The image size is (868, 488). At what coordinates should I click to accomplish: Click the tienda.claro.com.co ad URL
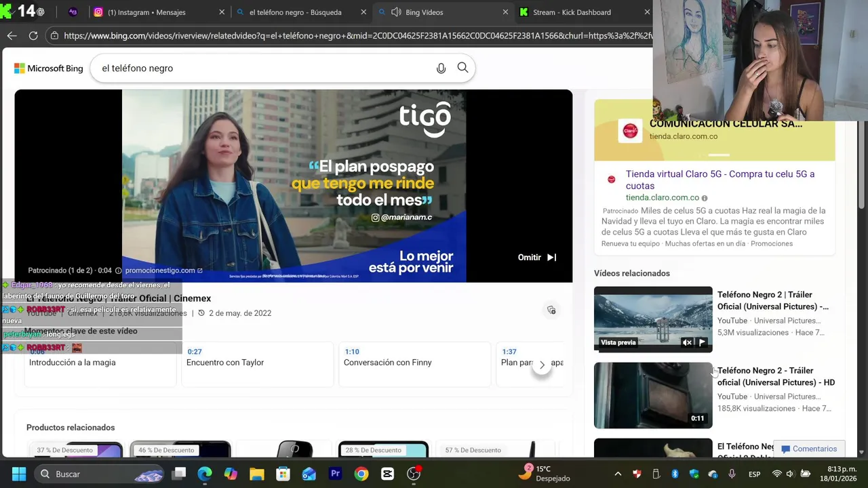pos(662,197)
